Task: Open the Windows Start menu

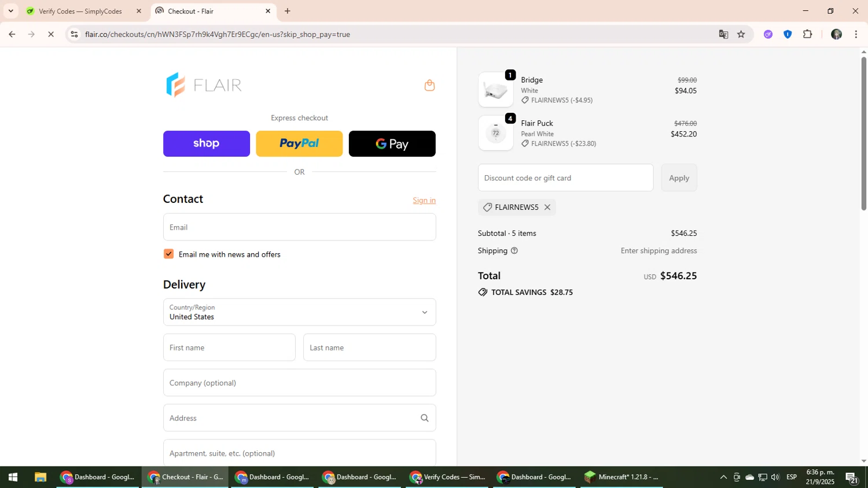Action: (13, 477)
